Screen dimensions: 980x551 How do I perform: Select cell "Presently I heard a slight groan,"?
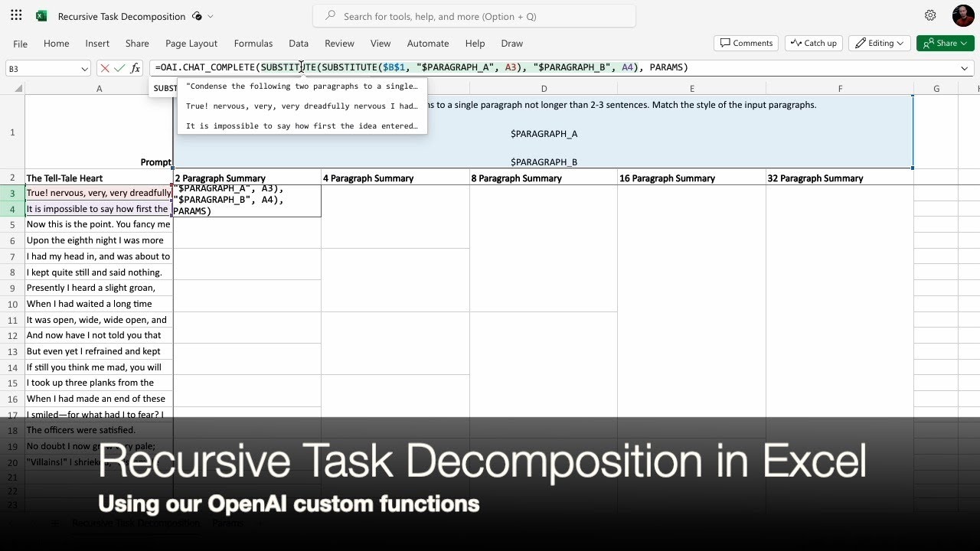click(99, 288)
